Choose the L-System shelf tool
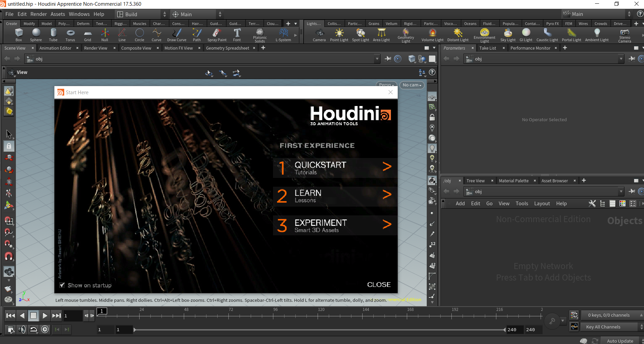Viewport: 644px width, 344px height. 283,35
